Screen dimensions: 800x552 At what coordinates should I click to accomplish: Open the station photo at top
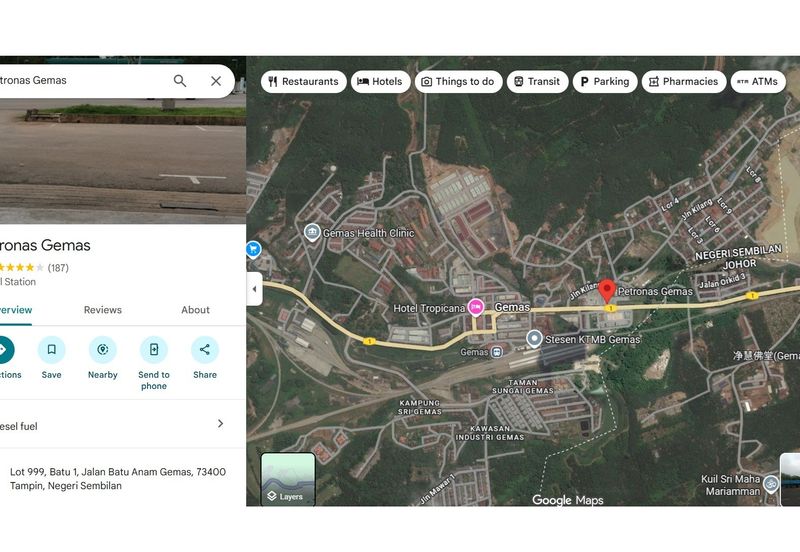tap(122, 160)
